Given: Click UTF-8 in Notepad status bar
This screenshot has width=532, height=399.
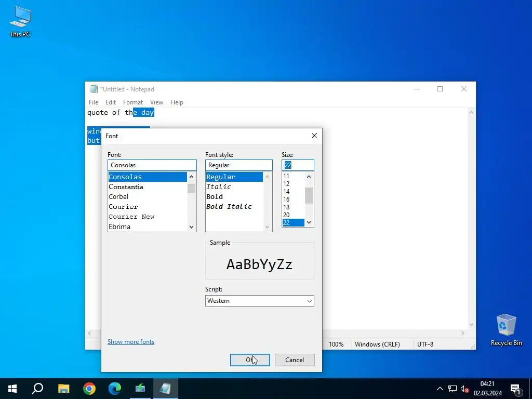Looking at the screenshot, I should (x=425, y=344).
